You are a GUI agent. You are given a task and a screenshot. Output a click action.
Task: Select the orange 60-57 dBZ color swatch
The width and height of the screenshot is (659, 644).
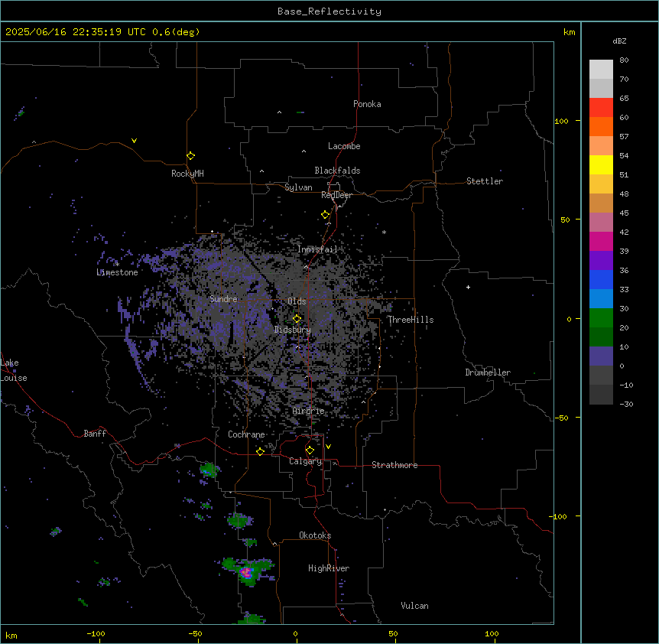click(601, 127)
